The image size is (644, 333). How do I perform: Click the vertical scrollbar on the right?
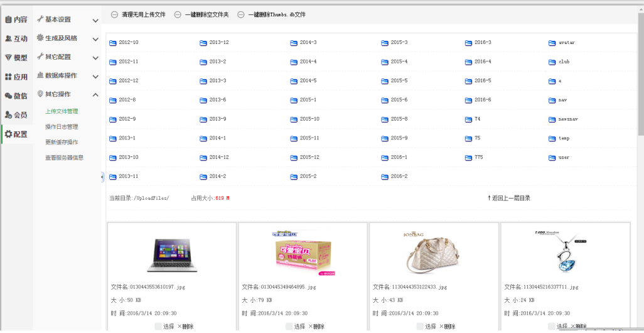[640, 75]
